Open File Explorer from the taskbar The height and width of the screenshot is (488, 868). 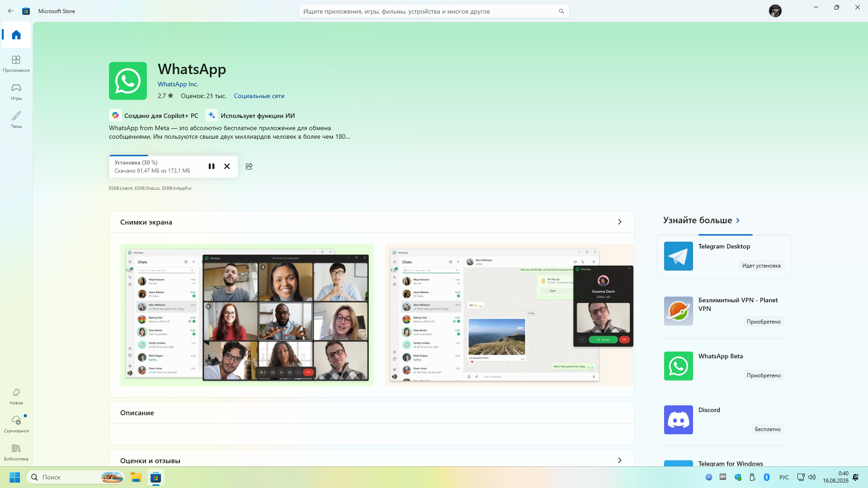click(136, 477)
